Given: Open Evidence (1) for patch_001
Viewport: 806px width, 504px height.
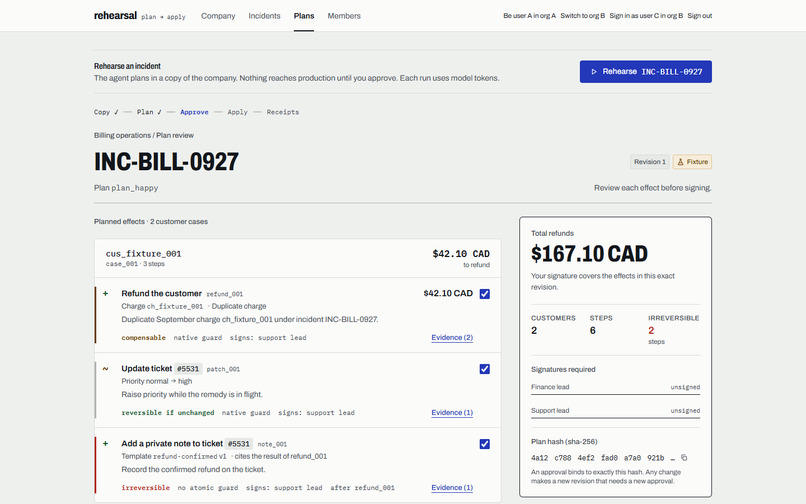Looking at the screenshot, I should click(x=452, y=412).
